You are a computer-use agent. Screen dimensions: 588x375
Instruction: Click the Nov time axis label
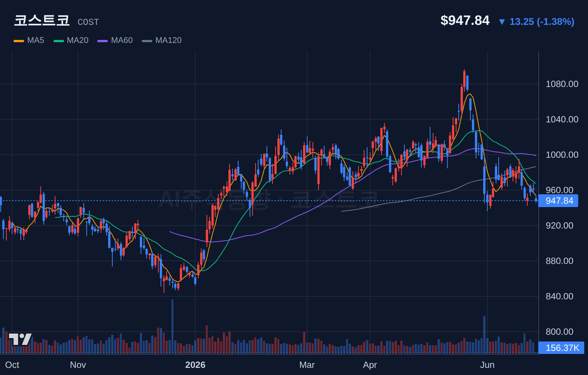[x=78, y=365]
